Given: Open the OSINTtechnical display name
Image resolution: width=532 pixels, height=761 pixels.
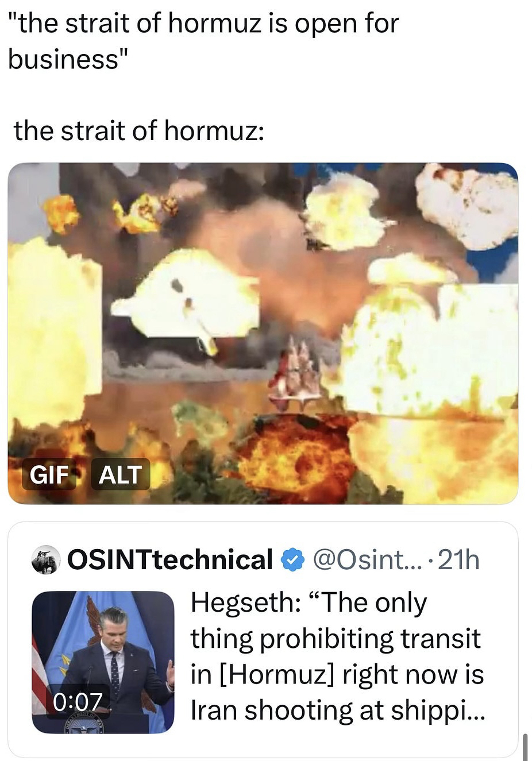Looking at the screenshot, I should point(170,559).
